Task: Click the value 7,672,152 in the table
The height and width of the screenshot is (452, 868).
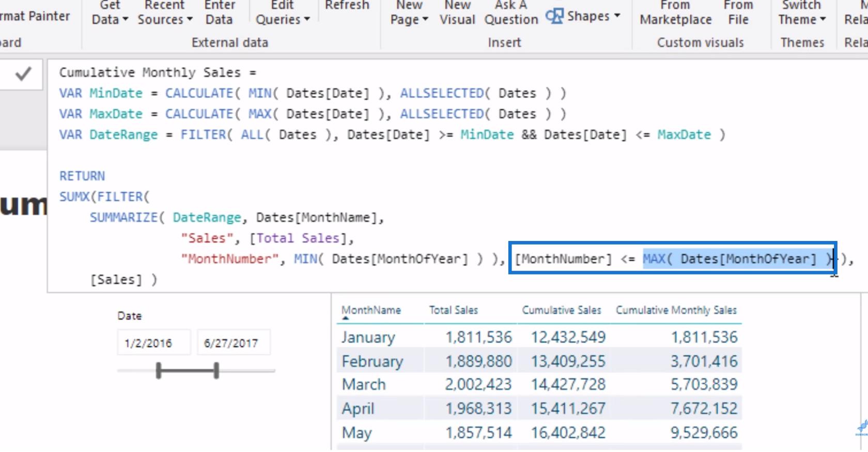Action: click(704, 409)
